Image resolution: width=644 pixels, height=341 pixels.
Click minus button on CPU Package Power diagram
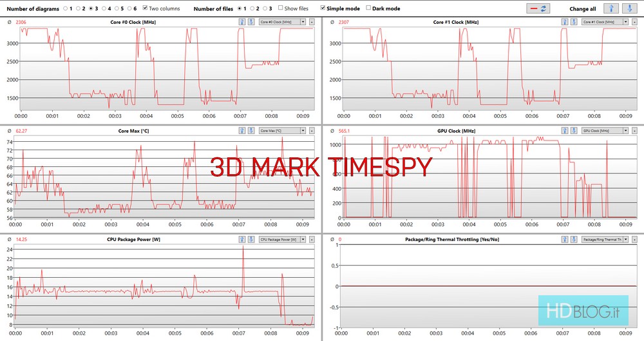tap(312, 239)
